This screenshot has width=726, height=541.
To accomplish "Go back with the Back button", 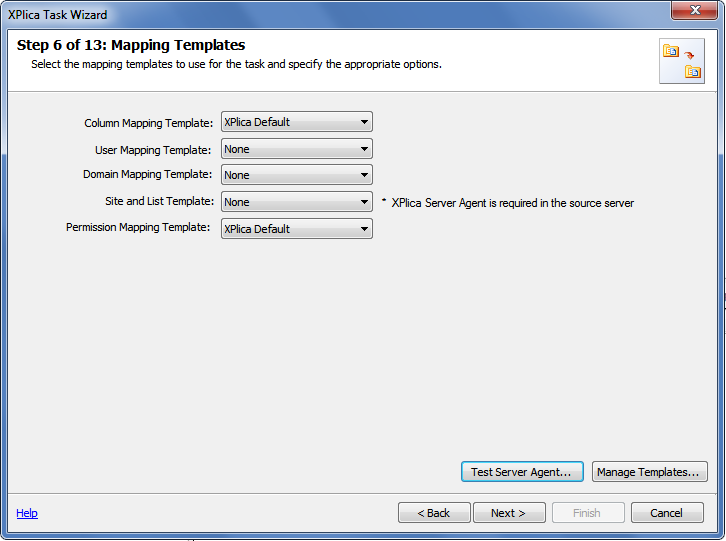I will 434,513.
